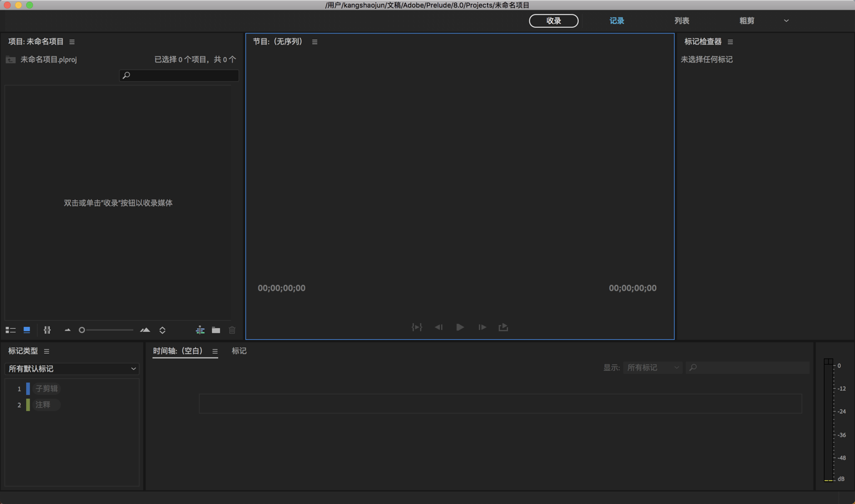Open the 所有默认标记 dropdown
Image resolution: width=855 pixels, height=504 pixels.
[72, 369]
